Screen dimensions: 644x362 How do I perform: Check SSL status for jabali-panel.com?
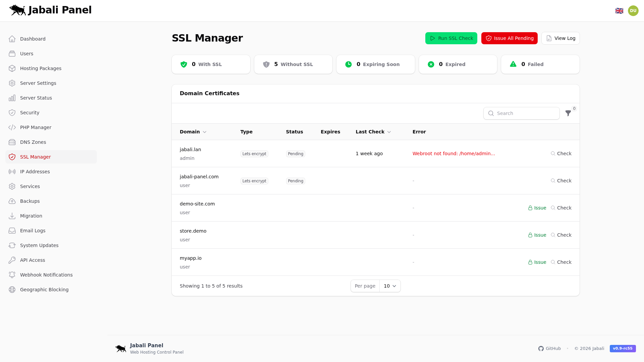pos(561,181)
